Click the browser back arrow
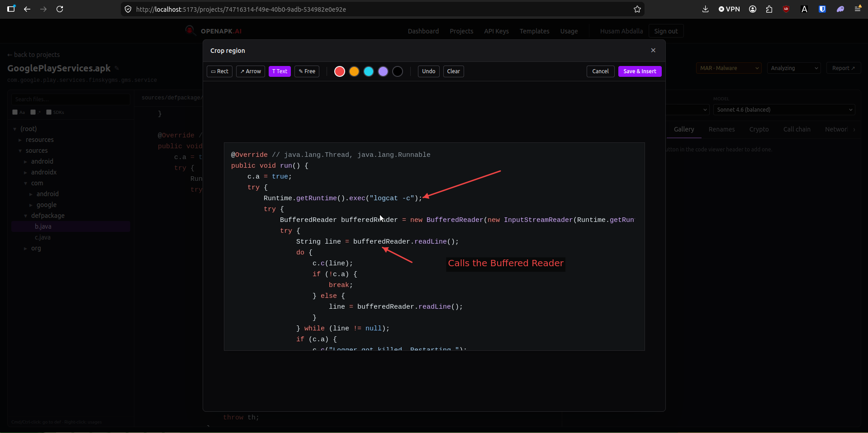 click(x=27, y=9)
